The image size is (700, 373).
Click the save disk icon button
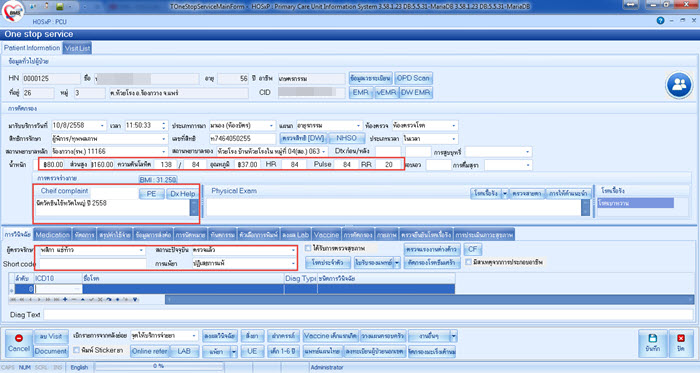pyautogui.click(x=652, y=343)
